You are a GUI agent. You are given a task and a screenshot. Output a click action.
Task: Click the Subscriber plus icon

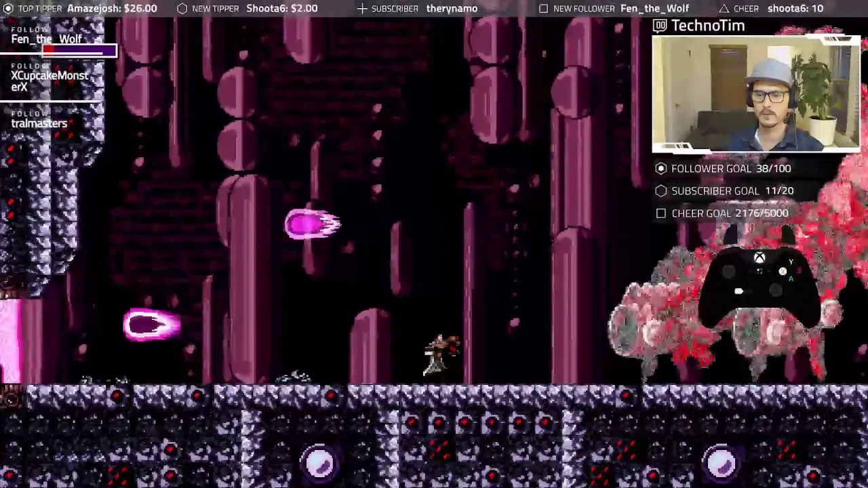361,9
